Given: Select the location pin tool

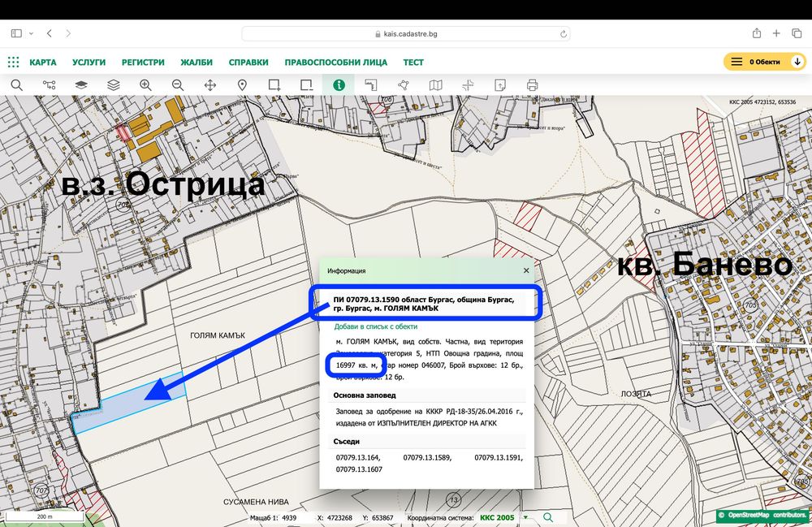Looking at the screenshot, I should coord(242,85).
